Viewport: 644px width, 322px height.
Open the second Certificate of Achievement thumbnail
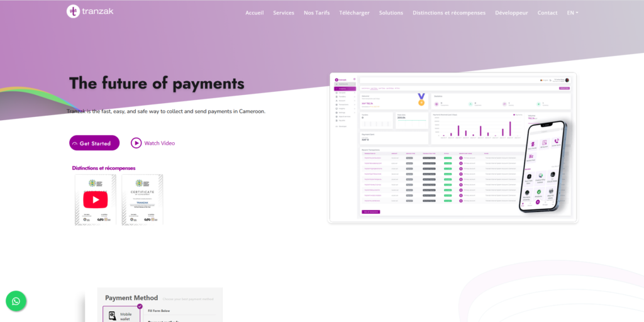[x=142, y=200]
